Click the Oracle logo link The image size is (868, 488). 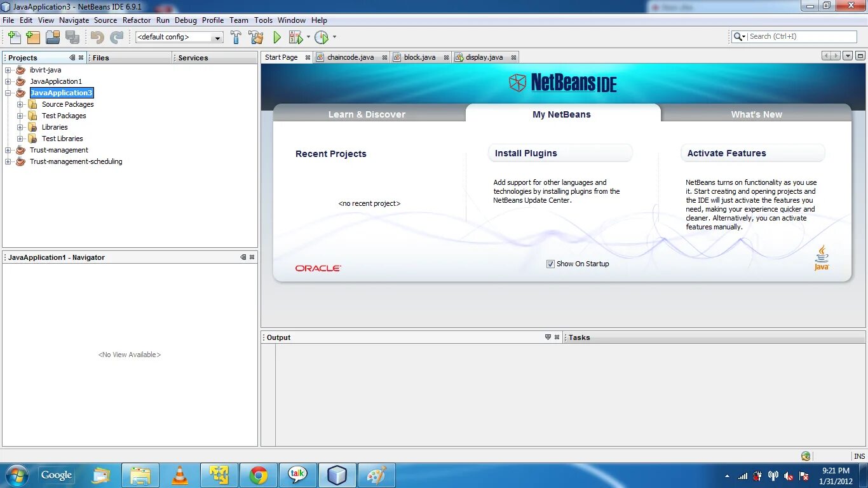318,268
